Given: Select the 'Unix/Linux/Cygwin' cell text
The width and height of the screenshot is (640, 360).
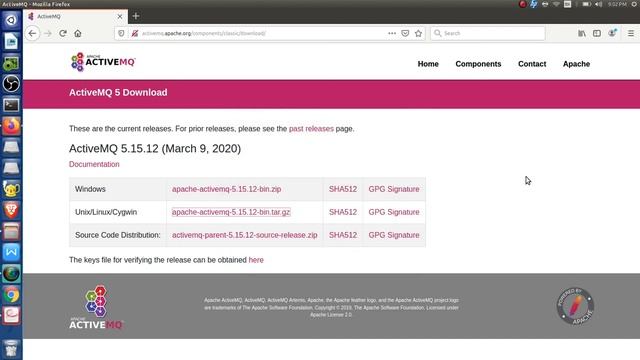Looking at the screenshot, I should (106, 212).
